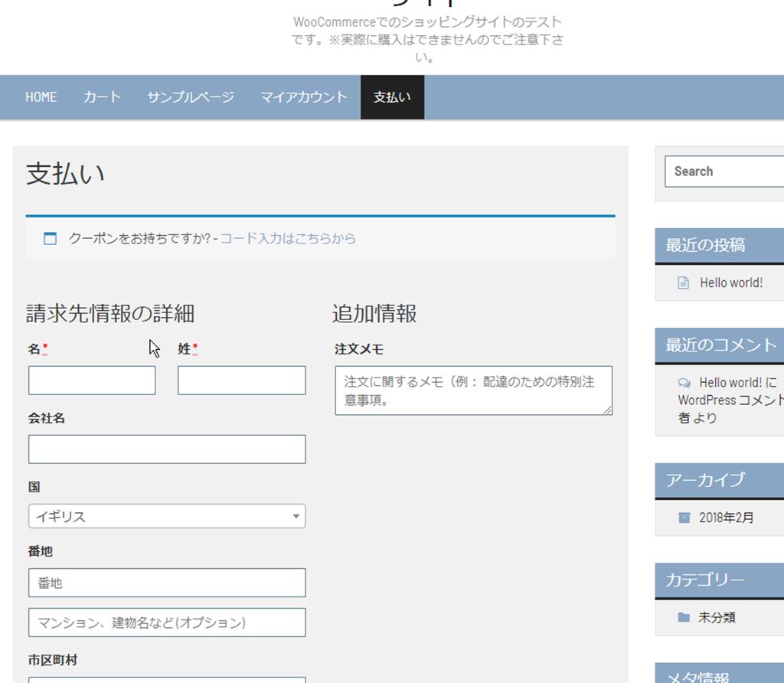Open the 2018年2月 archive link
Image resolution: width=784 pixels, height=683 pixels.
coord(727,518)
